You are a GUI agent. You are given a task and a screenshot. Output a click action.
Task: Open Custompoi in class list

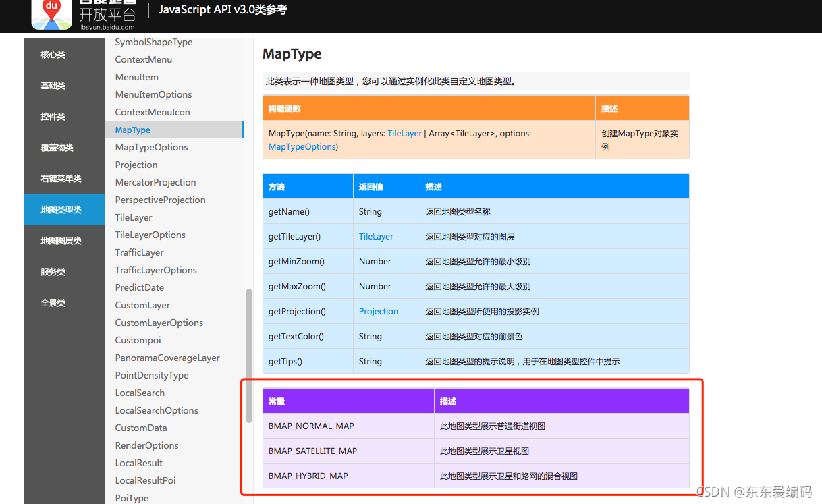(x=138, y=340)
